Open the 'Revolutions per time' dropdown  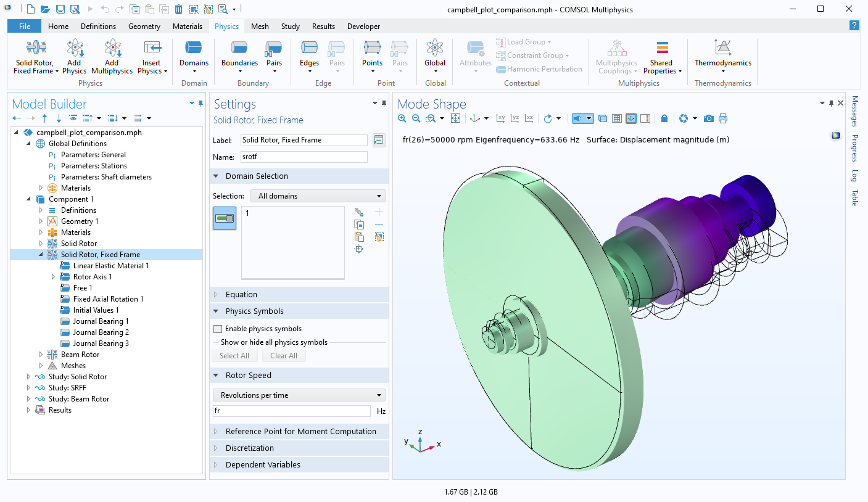tap(299, 395)
